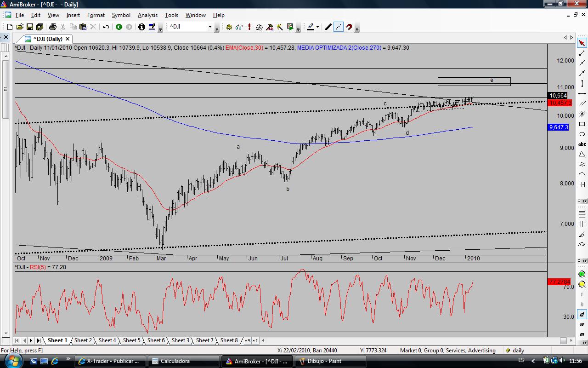Click the Save file icon

[x=30, y=27]
